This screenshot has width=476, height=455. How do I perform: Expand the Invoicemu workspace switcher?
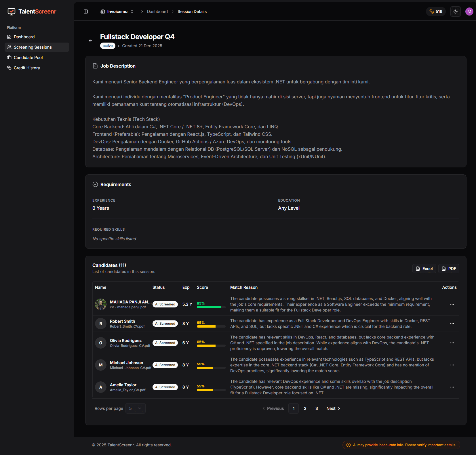click(117, 12)
